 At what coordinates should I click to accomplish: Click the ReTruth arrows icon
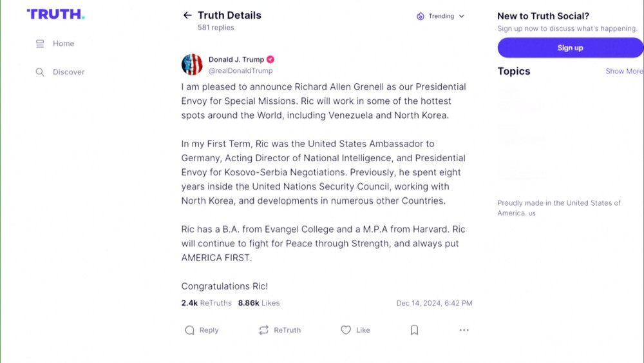click(263, 330)
